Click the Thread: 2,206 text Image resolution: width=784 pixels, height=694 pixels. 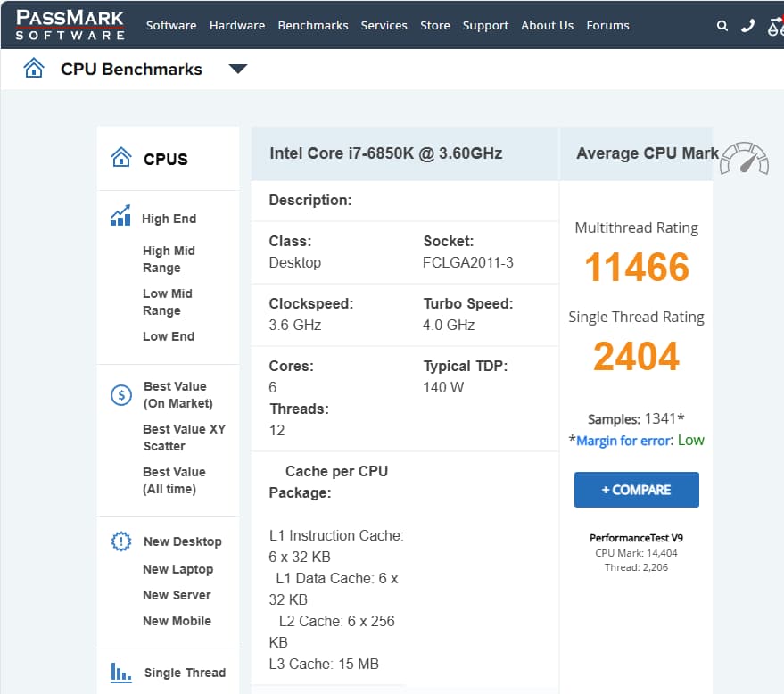(636, 567)
